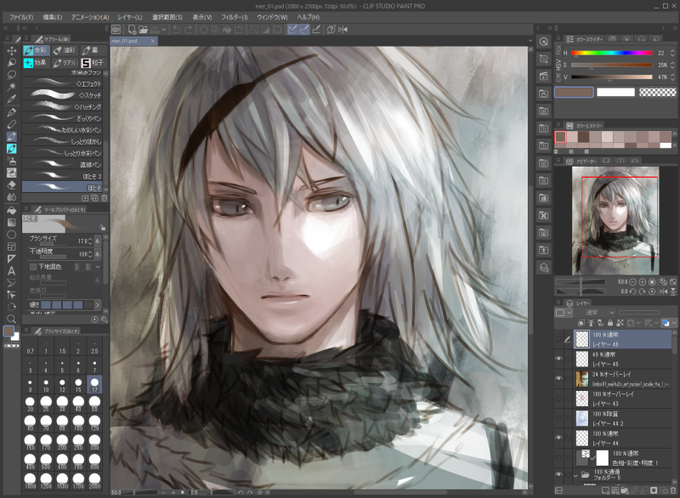Collapse the フォルダー 5 folder chevron
680x498 pixels.
tap(576, 475)
